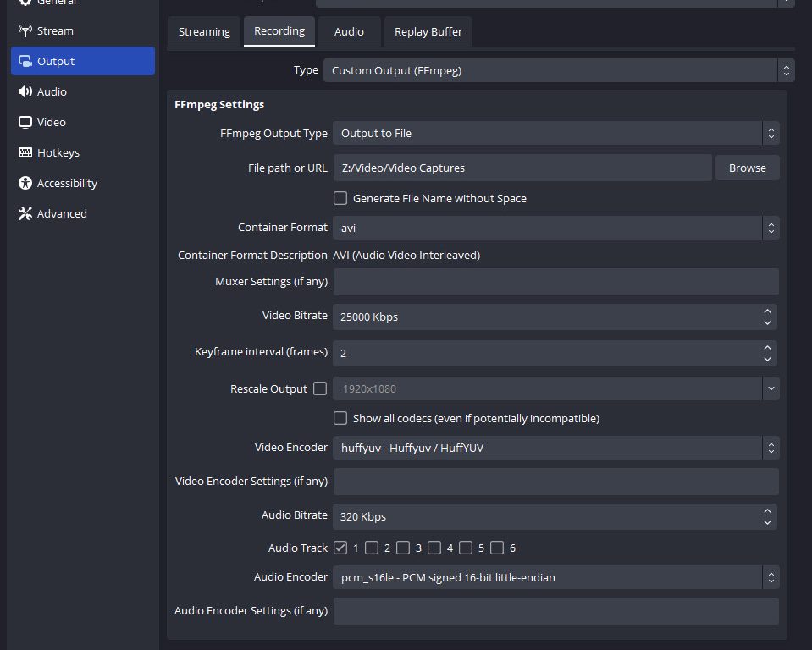The height and width of the screenshot is (650, 812).
Task: Tick the Rescale Output checkbox
Action: (x=320, y=389)
